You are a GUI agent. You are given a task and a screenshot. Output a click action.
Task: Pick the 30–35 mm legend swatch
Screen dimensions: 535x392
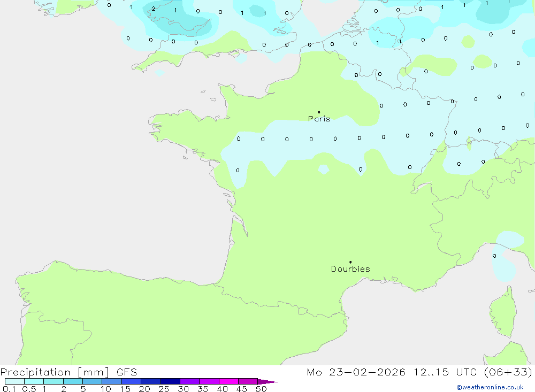click(x=189, y=381)
